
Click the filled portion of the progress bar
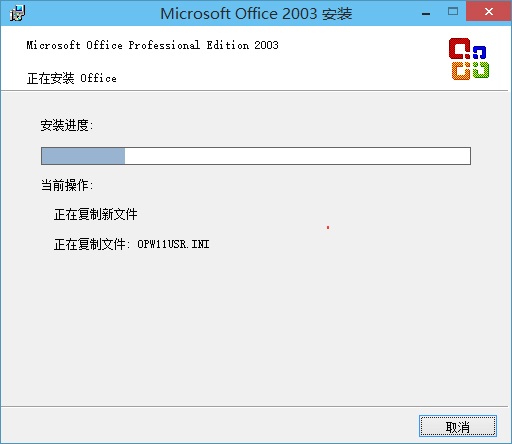(83, 156)
